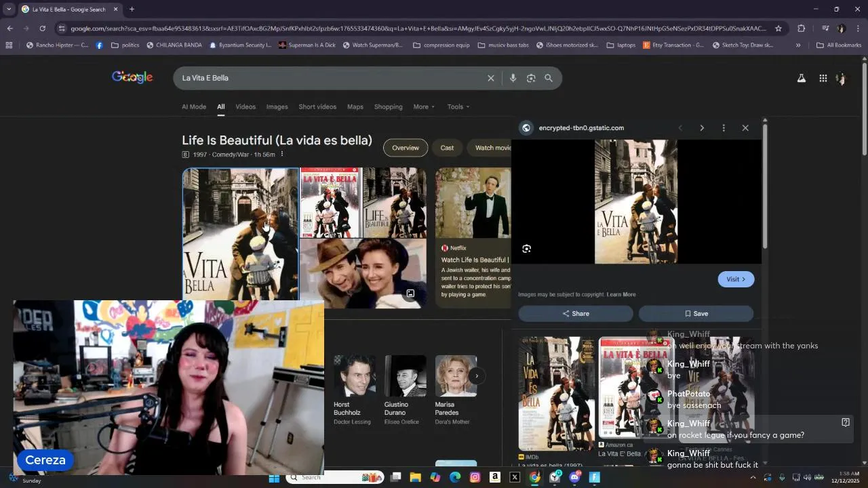The image size is (868, 488).
Task: Switch to AI Mode tab
Action: coord(194,106)
